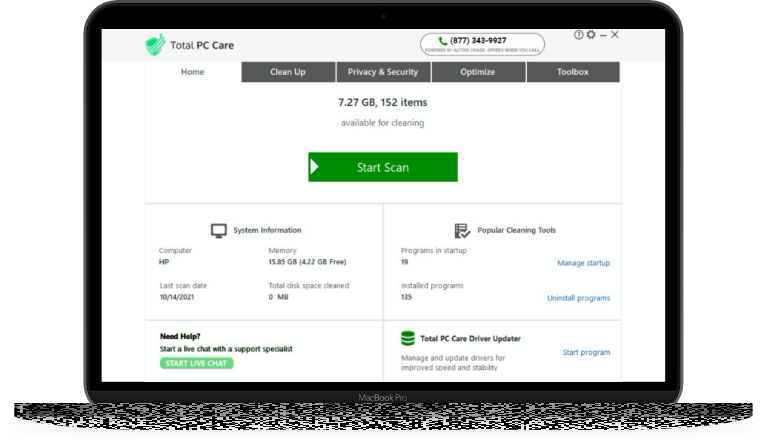Open help via the question mark icon
This screenshot has width=770, height=444.
click(578, 36)
